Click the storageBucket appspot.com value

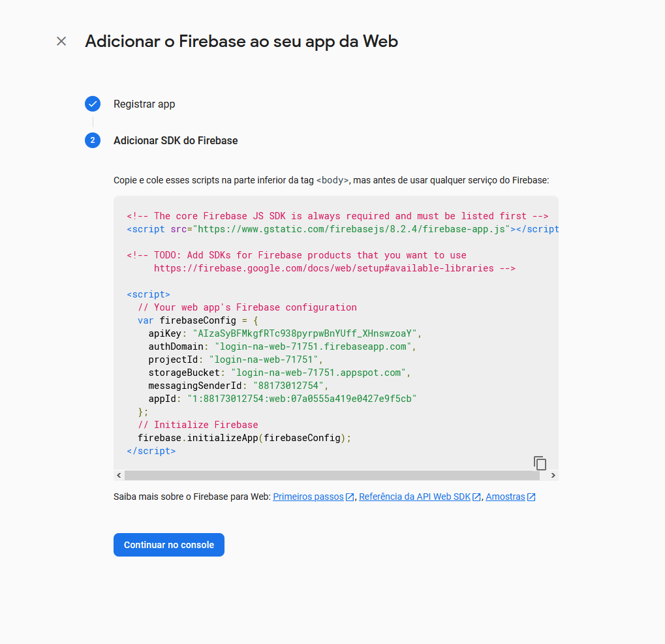(x=318, y=373)
